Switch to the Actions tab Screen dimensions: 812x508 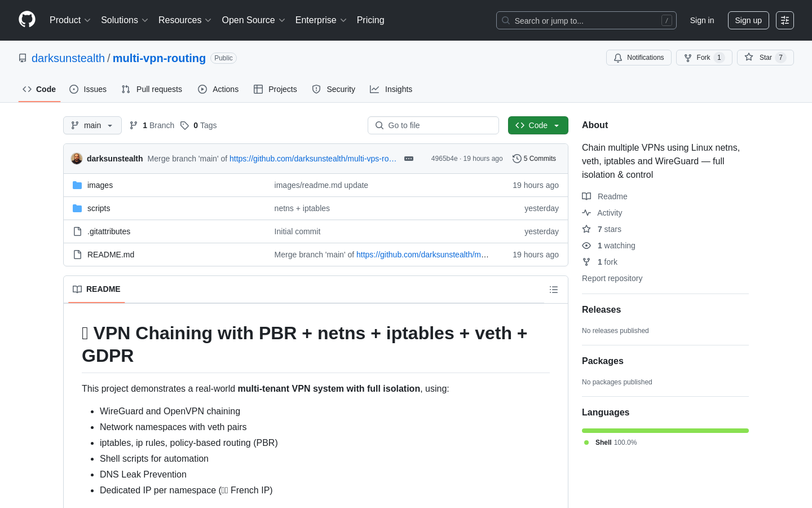point(218,89)
